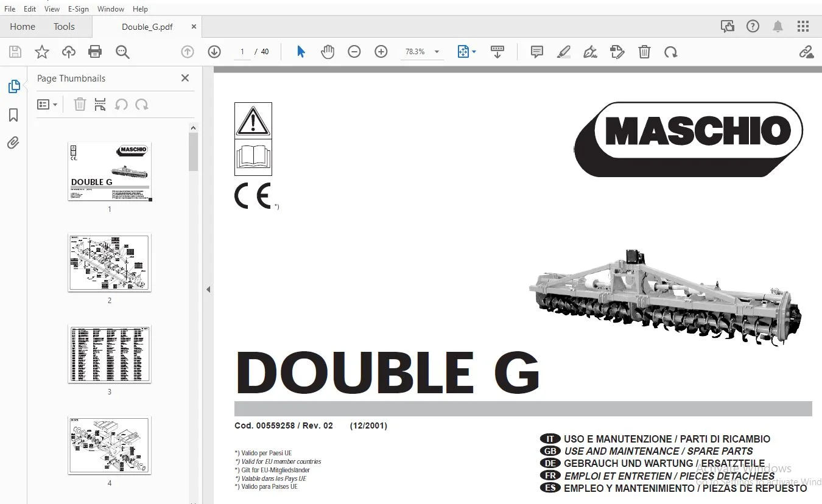Open the sign document tool
Screen dimensions: 822x504
click(590, 52)
